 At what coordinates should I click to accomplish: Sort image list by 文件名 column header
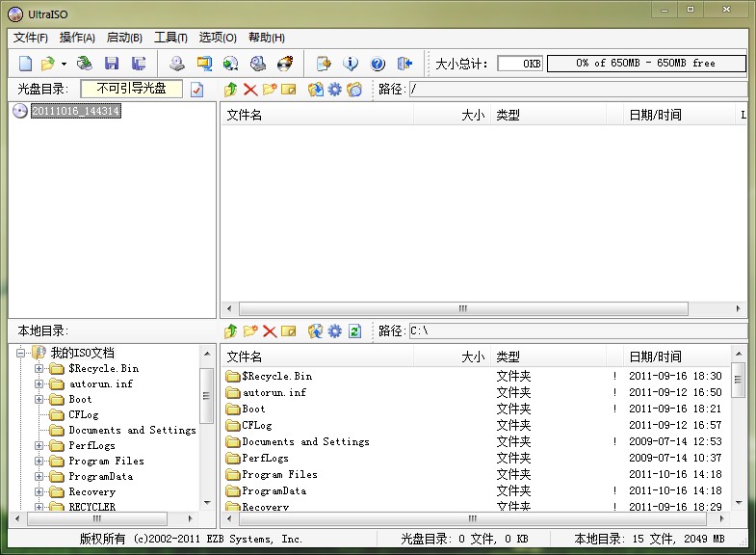point(317,115)
